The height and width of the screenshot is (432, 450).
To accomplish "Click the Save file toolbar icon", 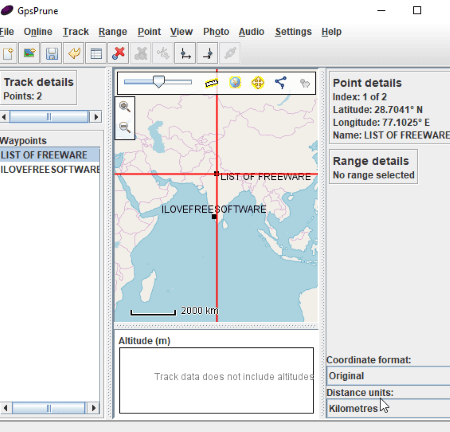I will (51, 53).
